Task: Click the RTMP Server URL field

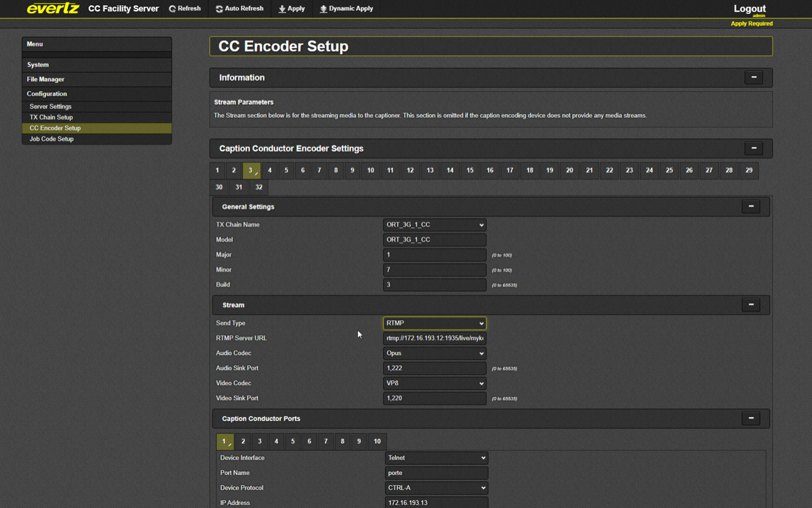Action: [x=435, y=338]
